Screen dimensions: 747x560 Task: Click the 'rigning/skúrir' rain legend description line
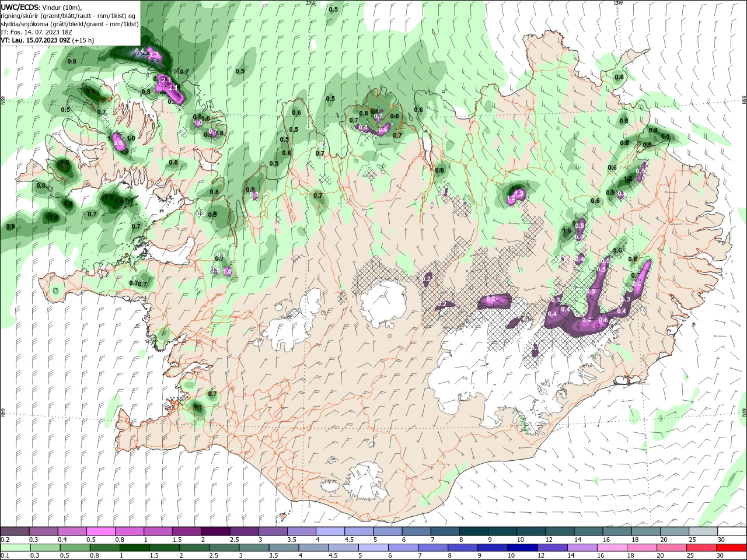(x=69, y=15)
